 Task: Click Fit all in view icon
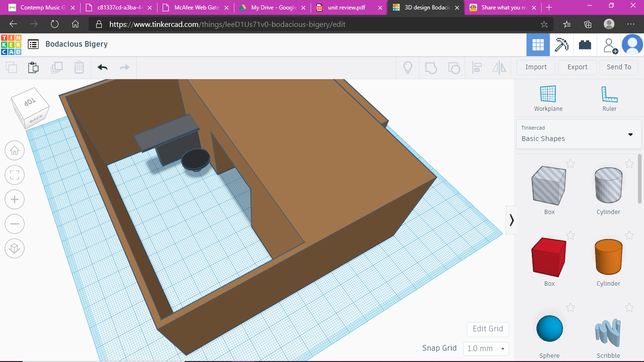coord(15,175)
